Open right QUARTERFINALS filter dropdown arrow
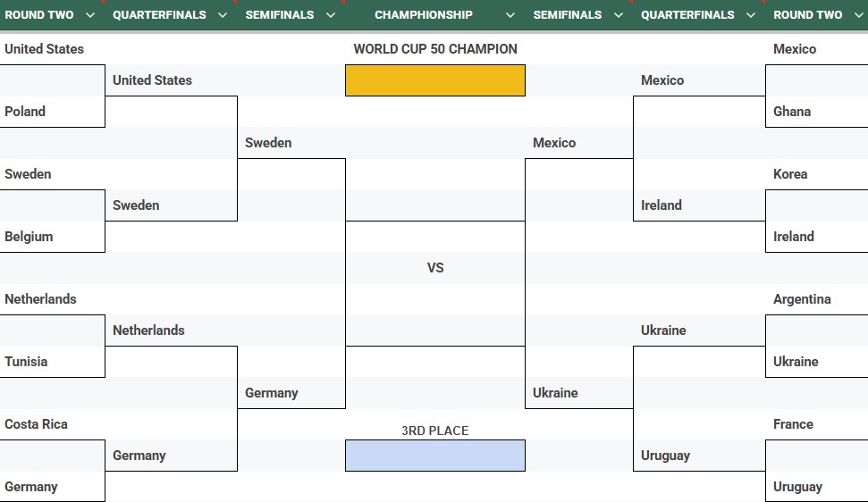The image size is (868, 502). point(751,15)
